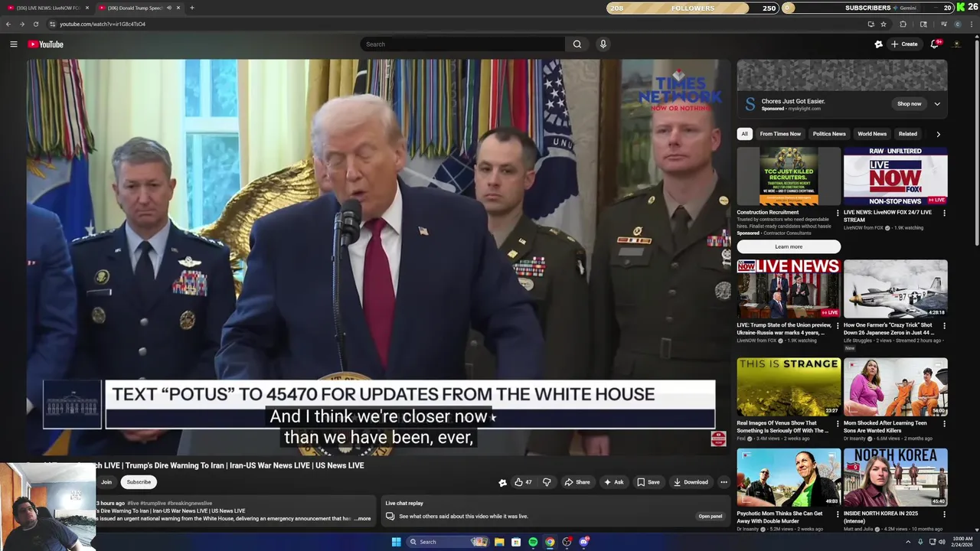Open options for Inside North Korea video
The height and width of the screenshot is (551, 980).
click(944, 514)
